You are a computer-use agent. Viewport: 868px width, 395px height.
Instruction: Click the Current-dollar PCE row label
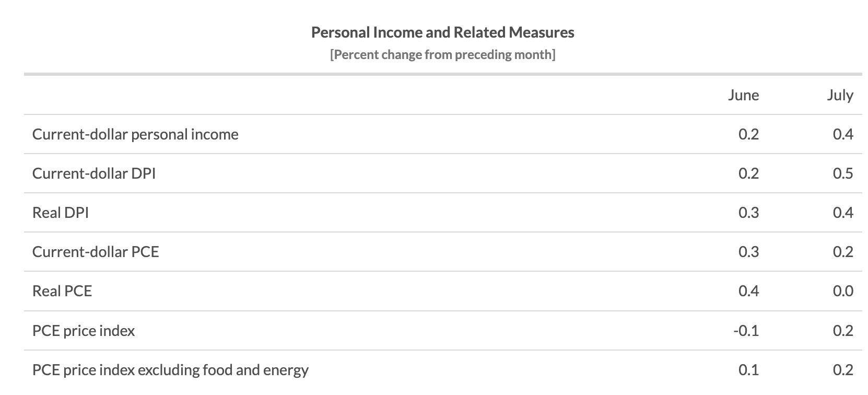pos(96,252)
